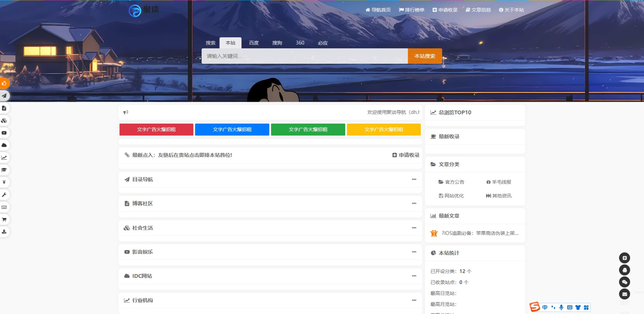This screenshot has height=314, width=644.
Task: Open the iOS追剧必备 latest article
Action: click(480, 233)
